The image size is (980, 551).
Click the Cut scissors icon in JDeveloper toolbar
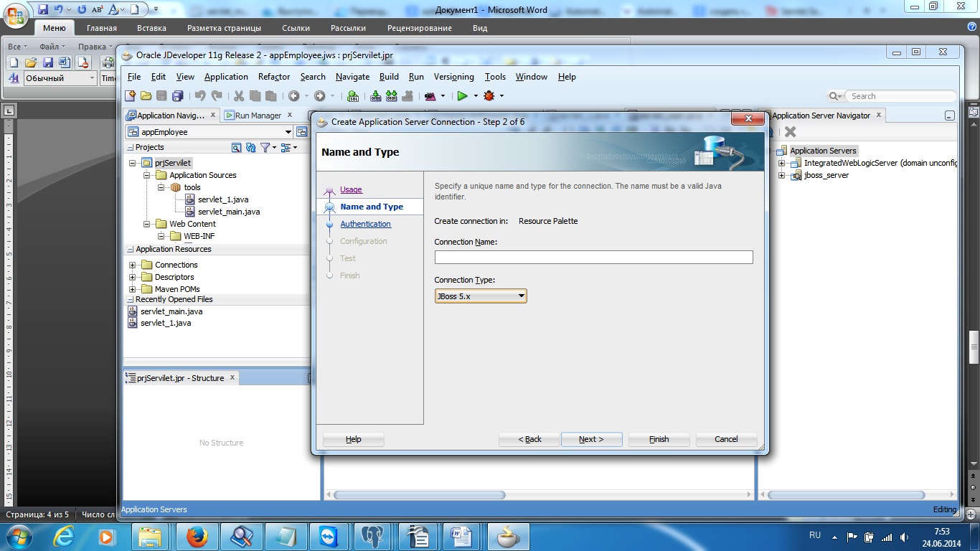(239, 95)
